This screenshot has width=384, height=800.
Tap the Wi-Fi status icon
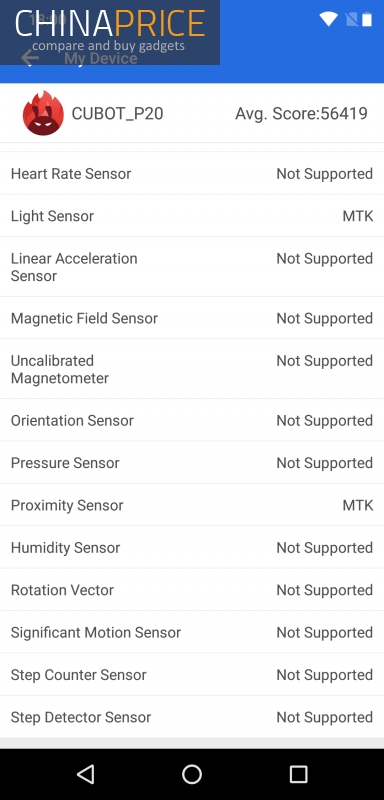(x=329, y=19)
